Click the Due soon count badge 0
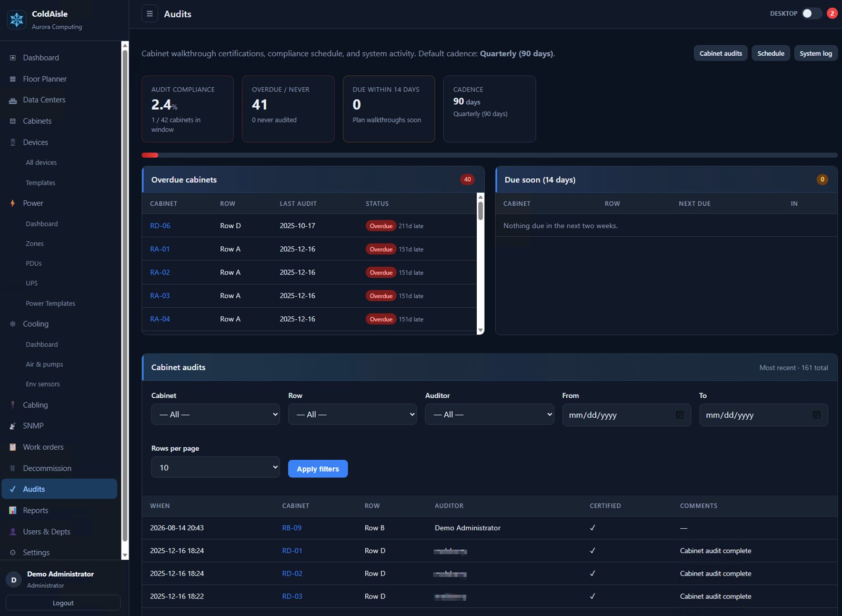 coord(822,179)
